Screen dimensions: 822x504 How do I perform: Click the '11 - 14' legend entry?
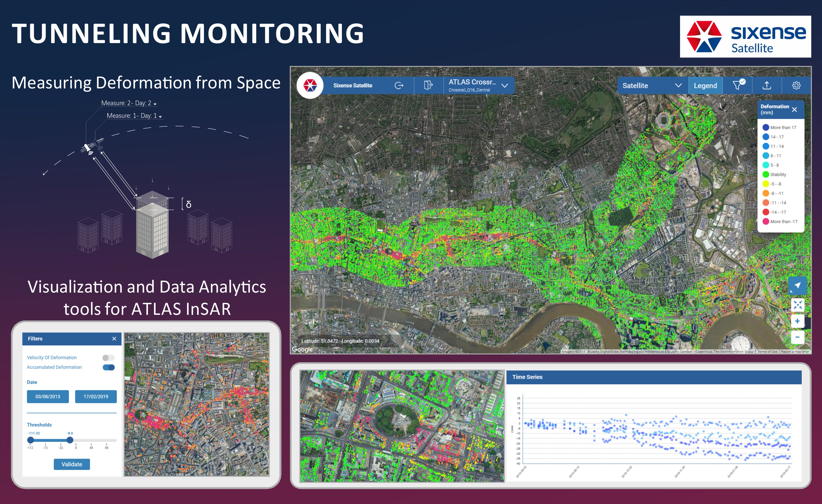click(x=773, y=146)
